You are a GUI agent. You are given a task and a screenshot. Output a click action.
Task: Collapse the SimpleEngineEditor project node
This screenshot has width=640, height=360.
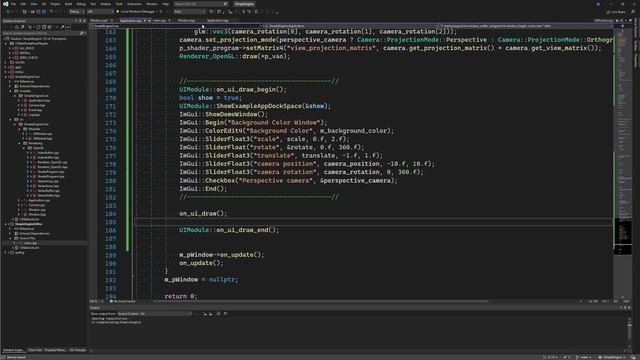[x=6, y=224]
